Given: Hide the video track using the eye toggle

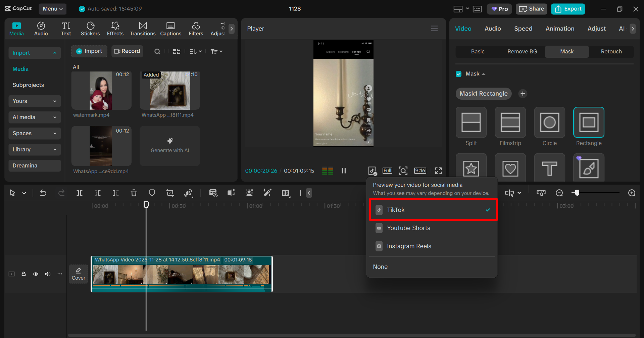Looking at the screenshot, I should click(36, 274).
